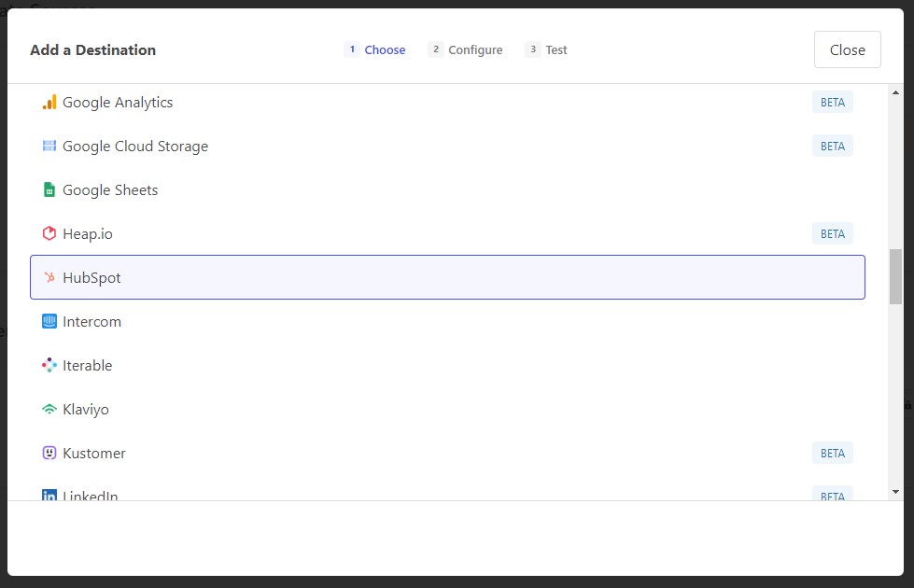Screen dimensions: 914x588
Task: Click the Iterable dots icon
Action: (x=49, y=365)
